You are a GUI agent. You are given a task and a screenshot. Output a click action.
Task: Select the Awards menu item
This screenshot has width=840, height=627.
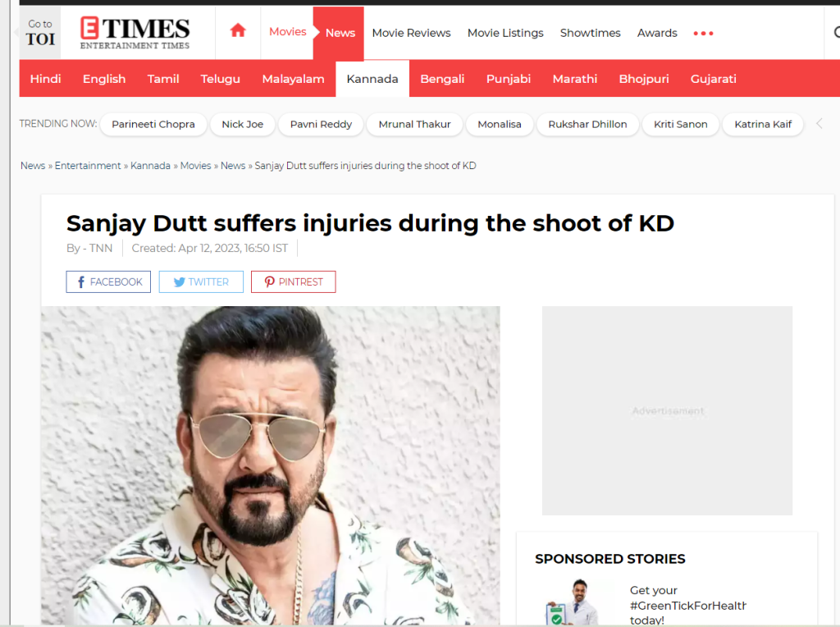click(x=657, y=33)
